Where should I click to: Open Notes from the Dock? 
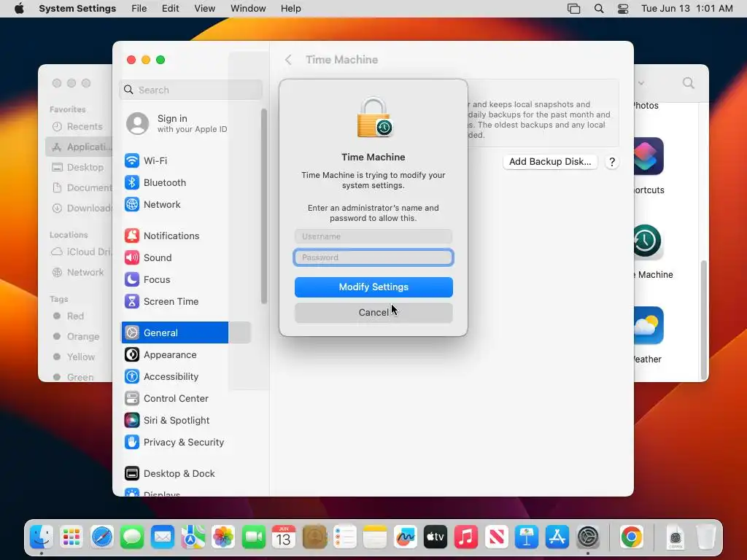click(375, 537)
